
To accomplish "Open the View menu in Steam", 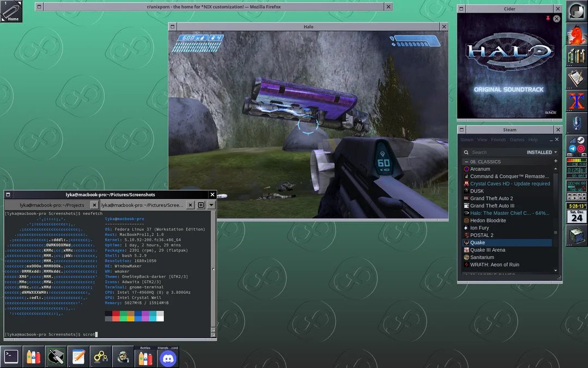I will tap(482, 140).
